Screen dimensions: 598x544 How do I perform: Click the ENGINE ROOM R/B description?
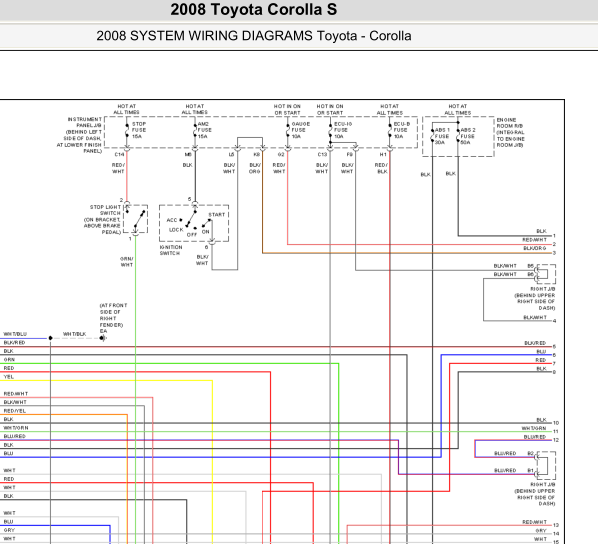point(510,132)
